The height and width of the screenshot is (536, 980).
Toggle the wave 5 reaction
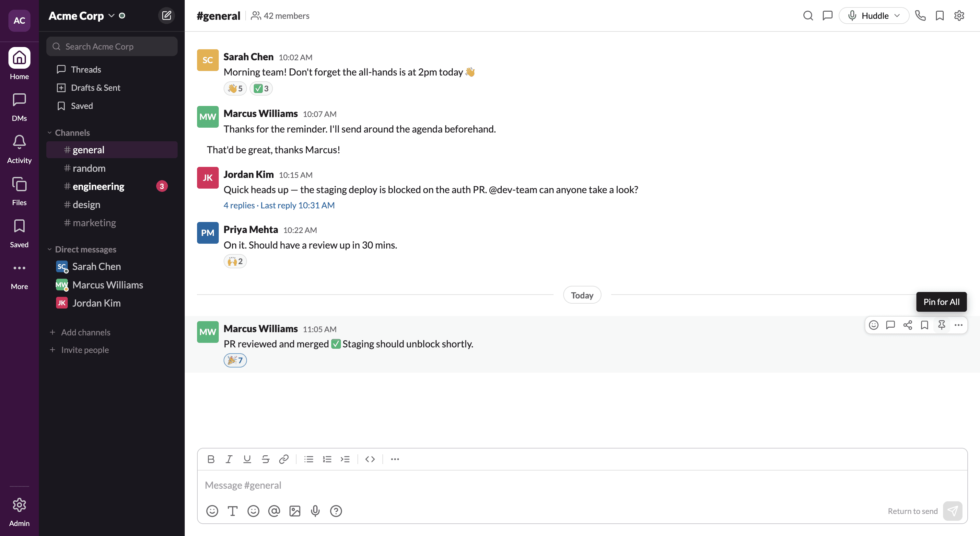pyautogui.click(x=235, y=89)
